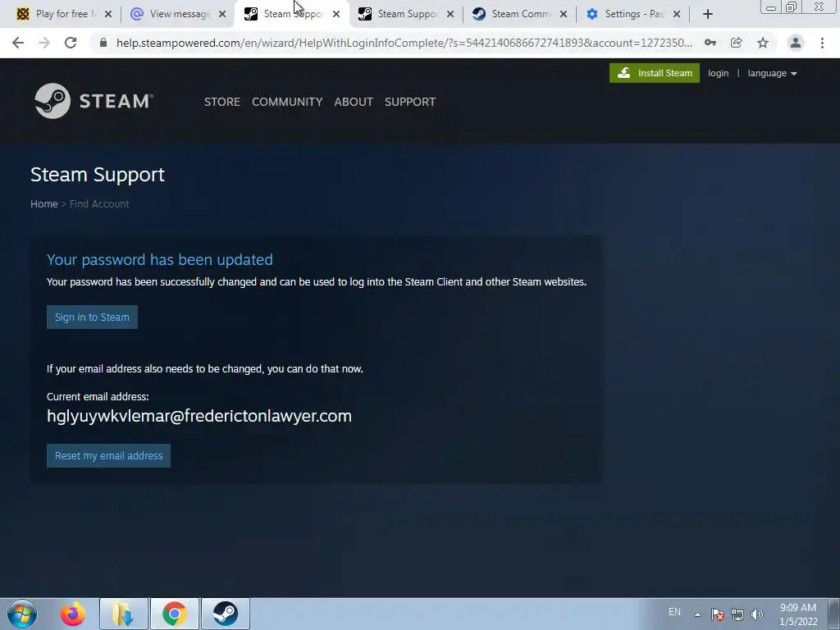Close the Steam Community tab

564,15
